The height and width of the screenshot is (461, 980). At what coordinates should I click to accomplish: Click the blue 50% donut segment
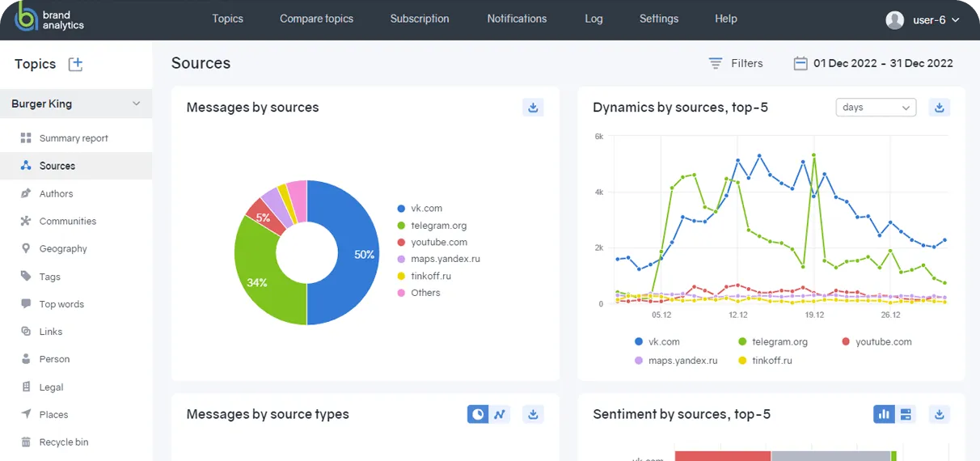point(358,255)
